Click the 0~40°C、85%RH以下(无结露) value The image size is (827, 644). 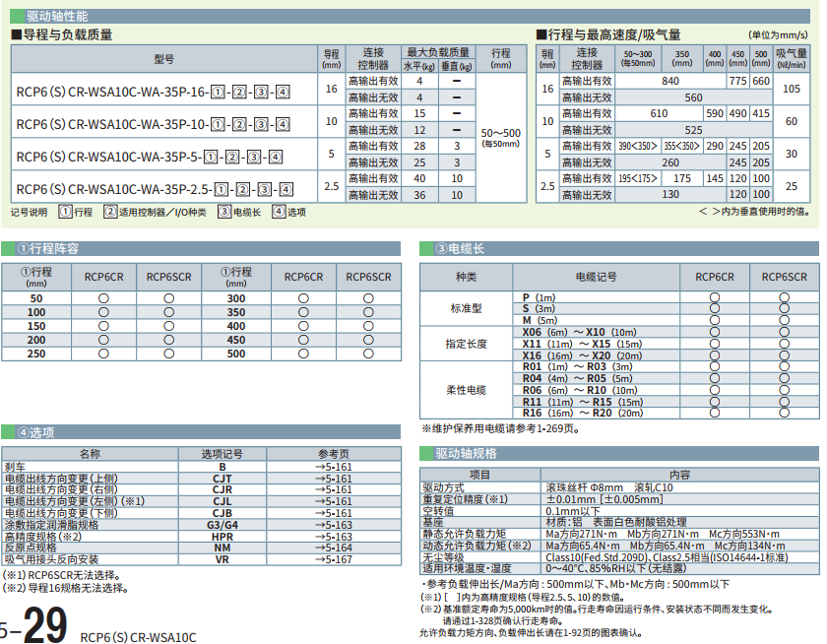[616, 568]
